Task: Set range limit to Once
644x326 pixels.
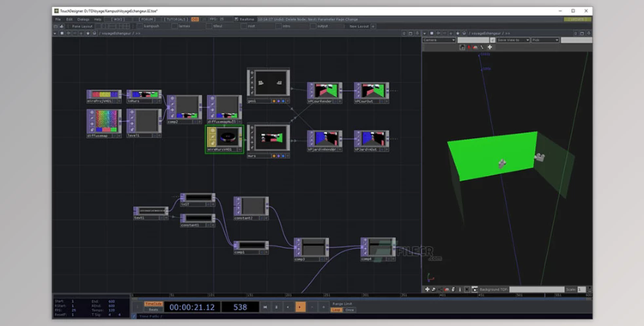Action: (x=349, y=310)
